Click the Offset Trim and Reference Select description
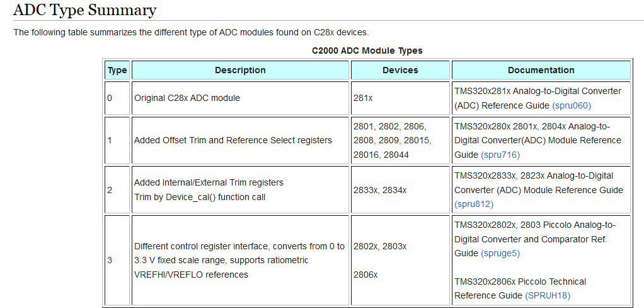 233,140
